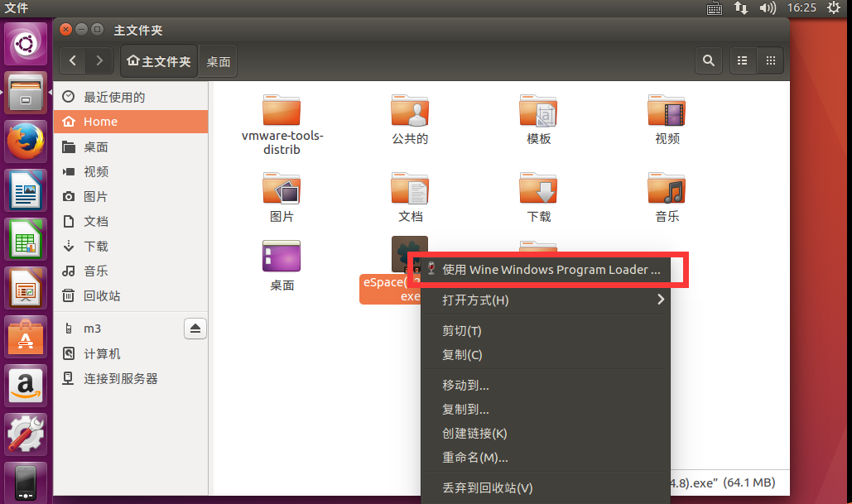This screenshot has height=504, width=852.
Task: Choose 使用 Wine Windows Program Loader
Action: coord(546,270)
